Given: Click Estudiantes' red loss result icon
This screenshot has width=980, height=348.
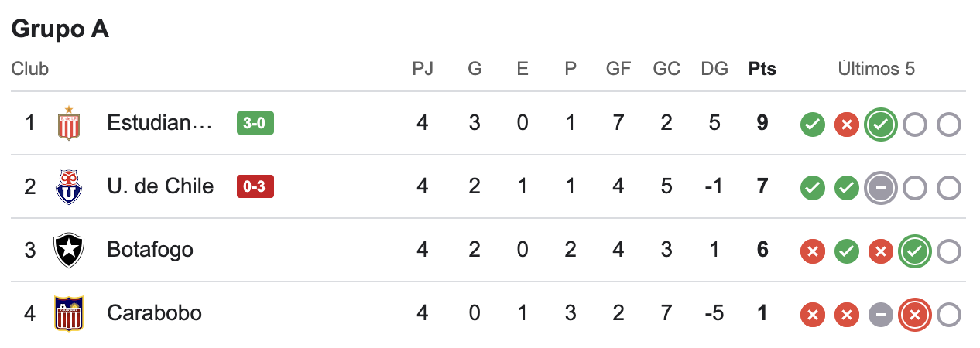Looking at the screenshot, I should [847, 124].
